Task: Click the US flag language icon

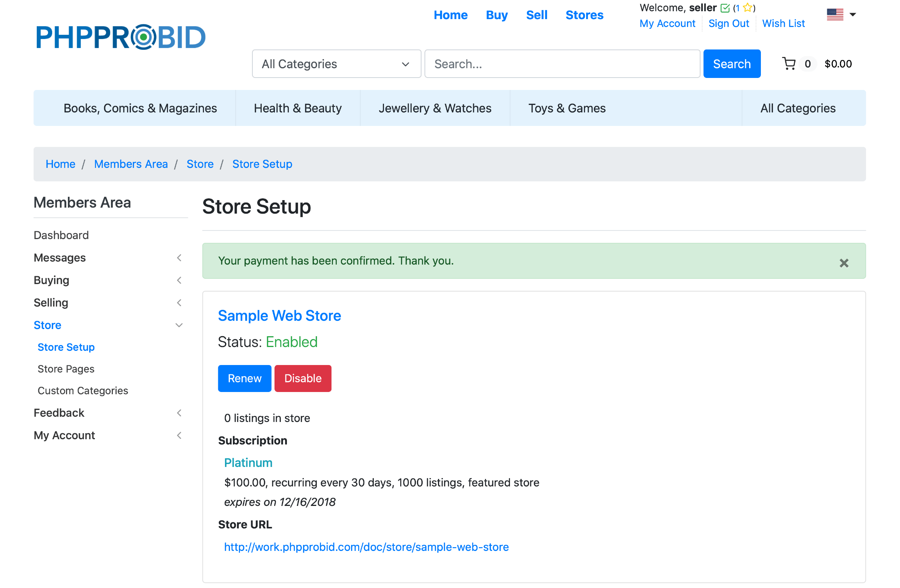Action: [835, 15]
